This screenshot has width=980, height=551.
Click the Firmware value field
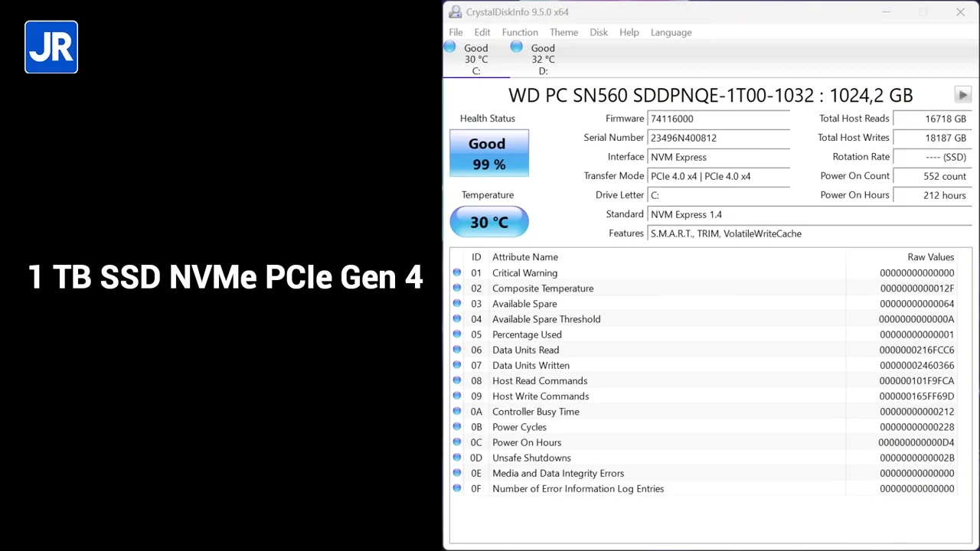tap(719, 119)
